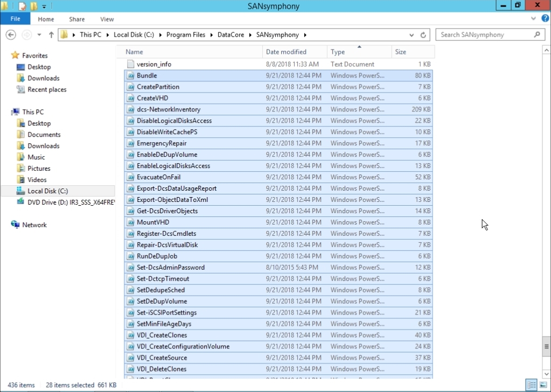
Task: Select the Repair-DcsVirtualDisk file name
Action: (x=168, y=245)
